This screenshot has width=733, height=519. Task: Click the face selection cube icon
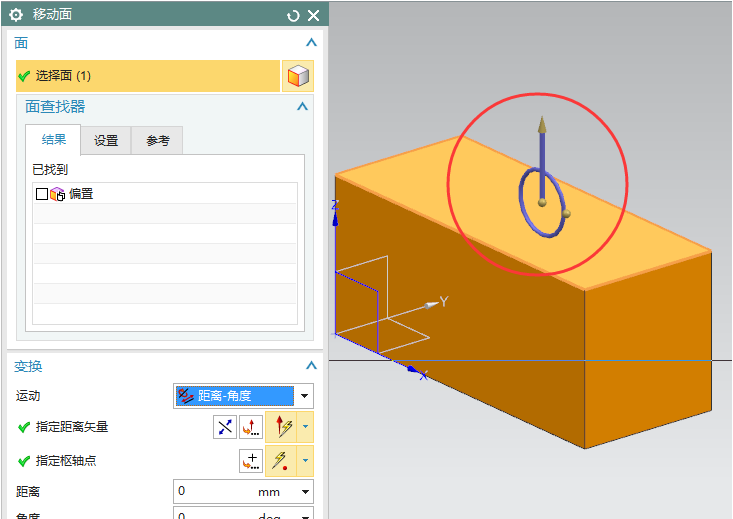(x=297, y=76)
